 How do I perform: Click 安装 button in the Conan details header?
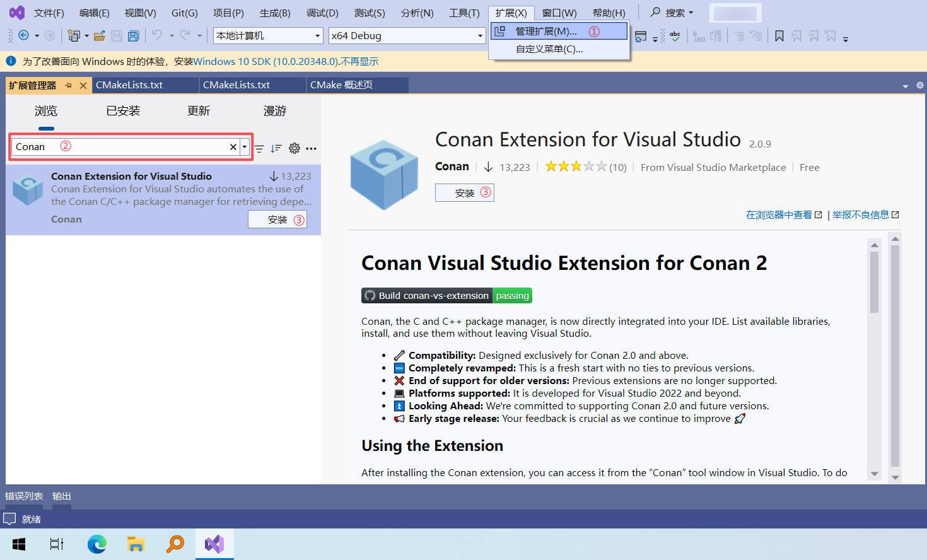tap(465, 193)
